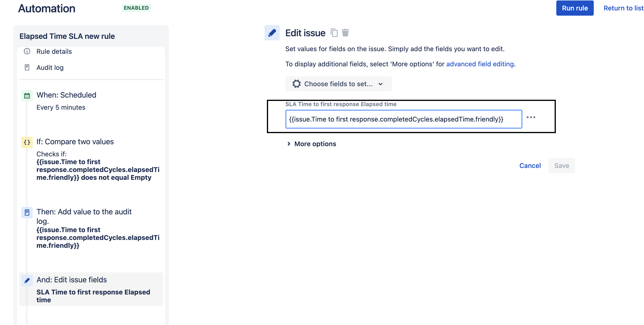The image size is (644, 325).
Task: Open the three-dots field options menu
Action: pos(531,117)
